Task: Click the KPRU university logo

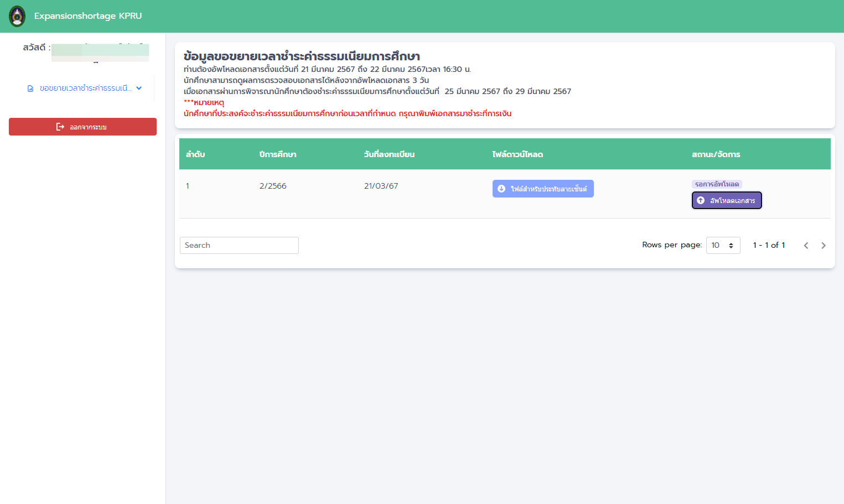Action: pyautogui.click(x=17, y=16)
